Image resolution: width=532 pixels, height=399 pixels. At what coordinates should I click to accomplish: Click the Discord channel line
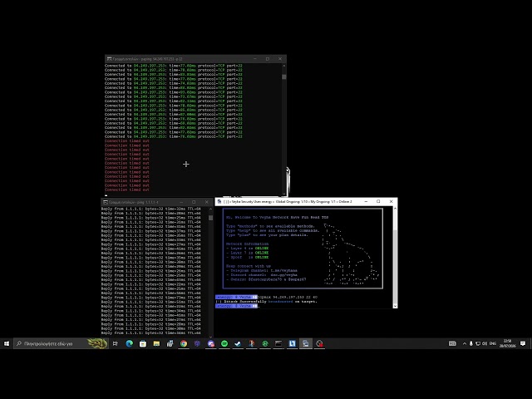click(262, 275)
